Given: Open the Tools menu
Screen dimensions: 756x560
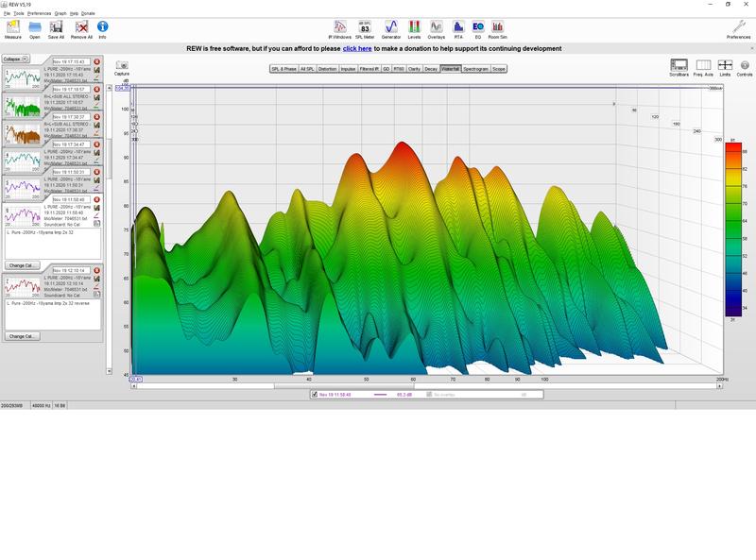Looking at the screenshot, I should coord(19,13).
